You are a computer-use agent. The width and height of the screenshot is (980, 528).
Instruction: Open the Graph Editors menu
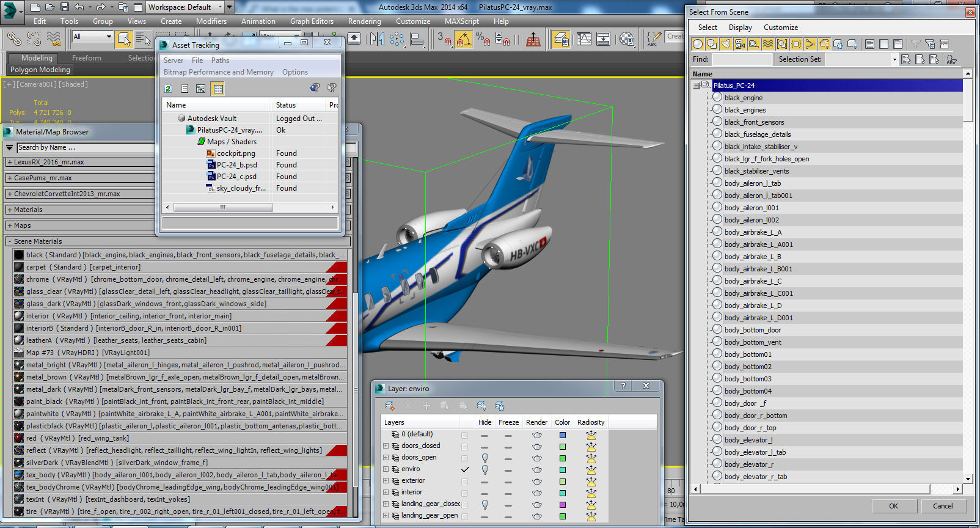(312, 21)
